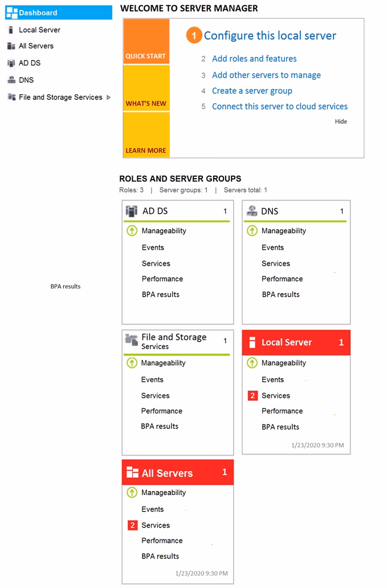The width and height of the screenshot is (387, 588).
Task: Click Events in the DNS tile
Action: click(273, 248)
